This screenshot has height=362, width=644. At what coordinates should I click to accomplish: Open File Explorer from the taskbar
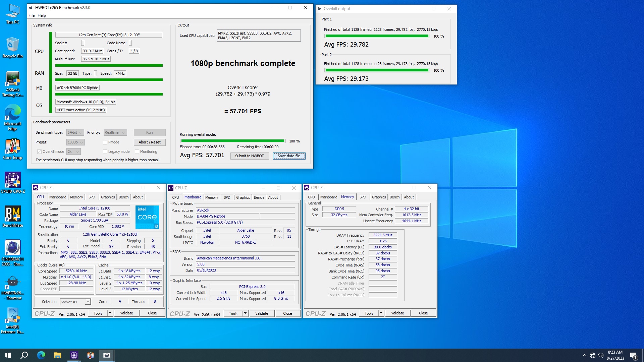pos(57,355)
